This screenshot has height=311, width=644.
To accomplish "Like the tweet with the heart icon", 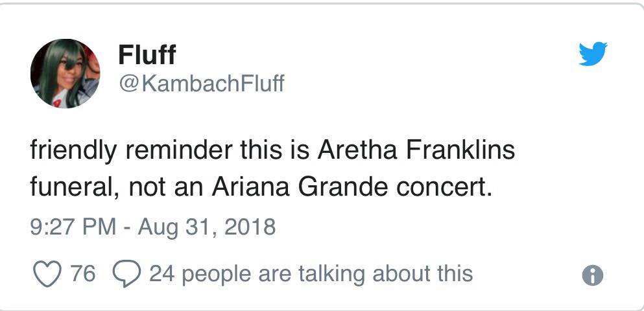I will point(47,273).
